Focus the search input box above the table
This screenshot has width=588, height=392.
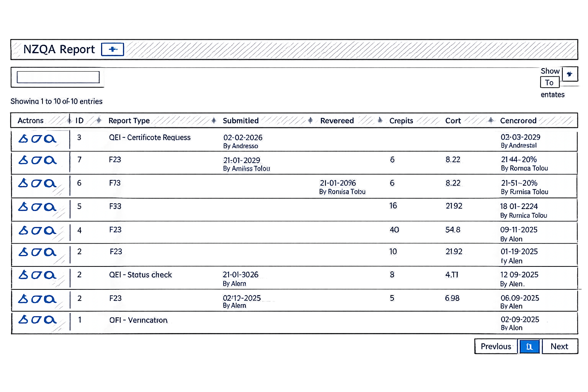pyautogui.click(x=58, y=77)
